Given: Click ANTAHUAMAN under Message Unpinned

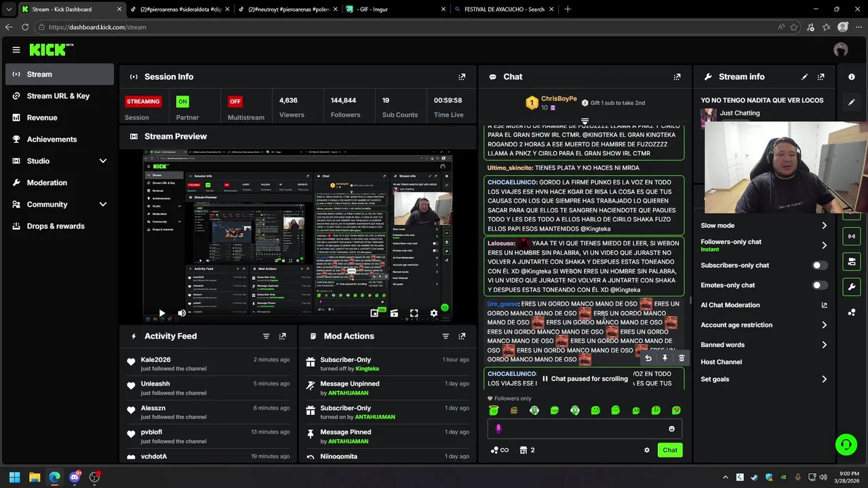Looking at the screenshot, I should [x=348, y=393].
